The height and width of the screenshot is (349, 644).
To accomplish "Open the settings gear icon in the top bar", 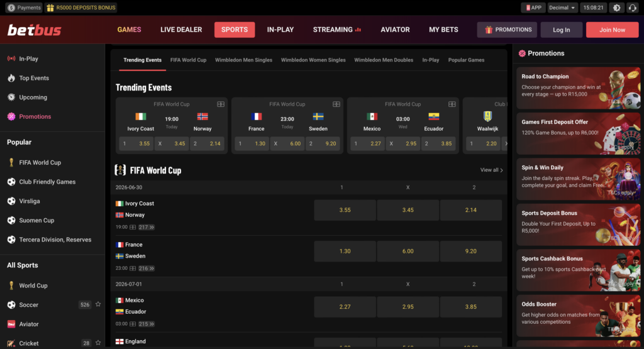I will point(616,8).
